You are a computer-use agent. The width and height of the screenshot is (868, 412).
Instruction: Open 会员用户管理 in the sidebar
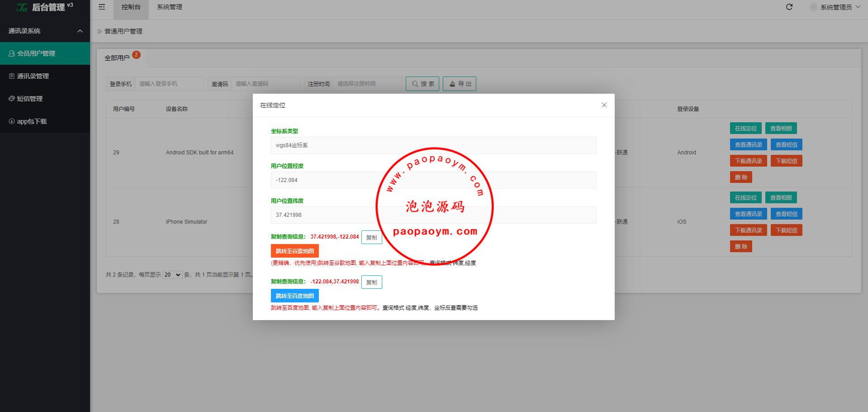pos(45,53)
